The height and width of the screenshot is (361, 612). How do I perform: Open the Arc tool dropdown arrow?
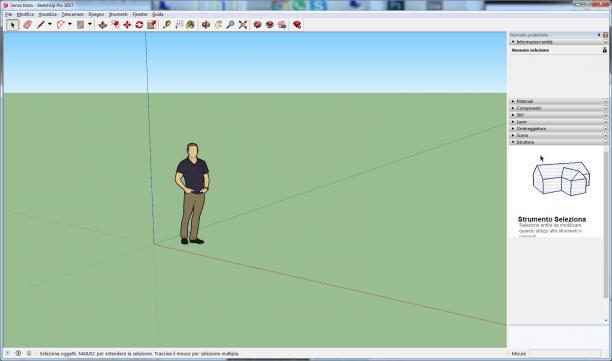69,25
